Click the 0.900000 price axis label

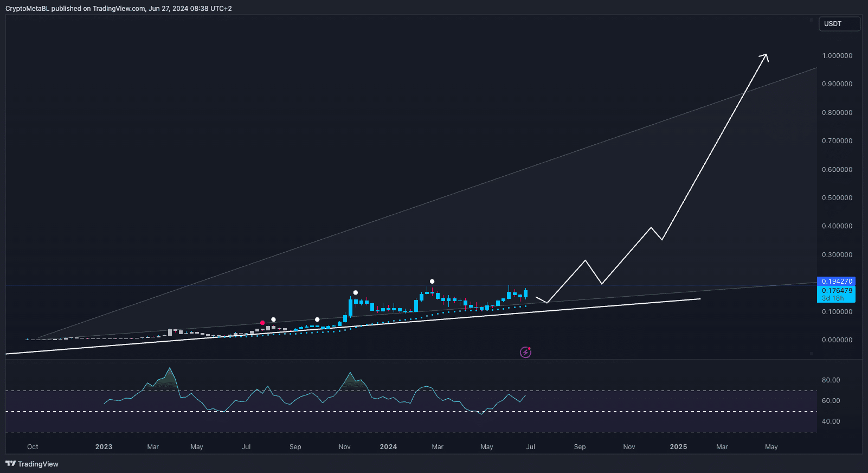[837, 84]
